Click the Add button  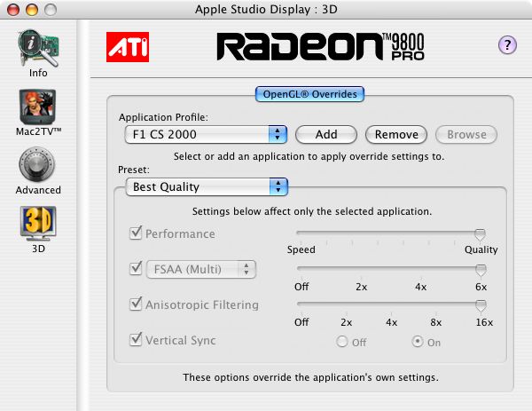click(326, 135)
